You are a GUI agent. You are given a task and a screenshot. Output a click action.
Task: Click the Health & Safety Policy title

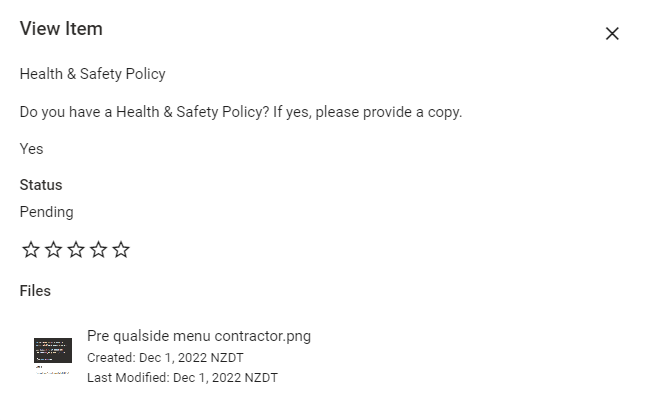tap(92, 74)
